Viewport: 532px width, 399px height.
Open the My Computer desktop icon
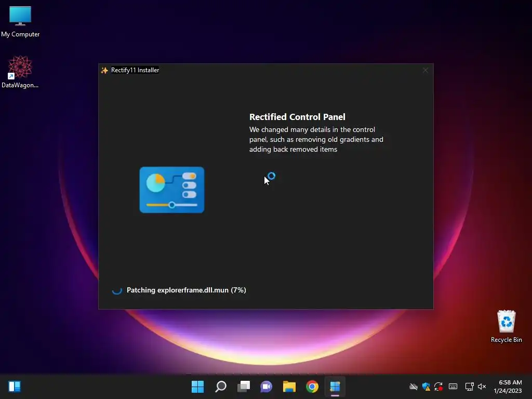pyautogui.click(x=20, y=21)
